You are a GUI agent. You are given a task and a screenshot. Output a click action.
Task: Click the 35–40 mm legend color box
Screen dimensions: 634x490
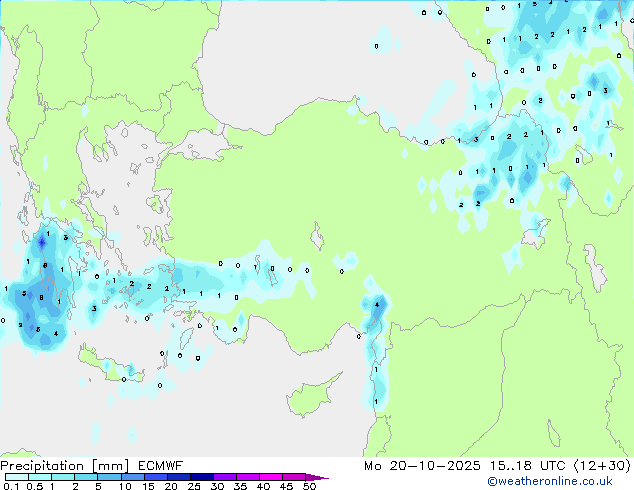point(248,477)
